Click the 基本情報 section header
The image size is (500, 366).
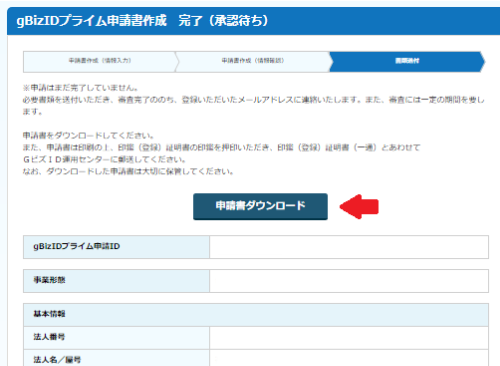coord(256,314)
